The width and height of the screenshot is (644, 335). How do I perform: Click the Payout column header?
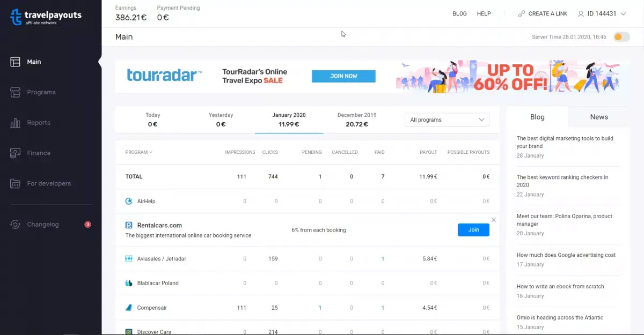tap(428, 152)
